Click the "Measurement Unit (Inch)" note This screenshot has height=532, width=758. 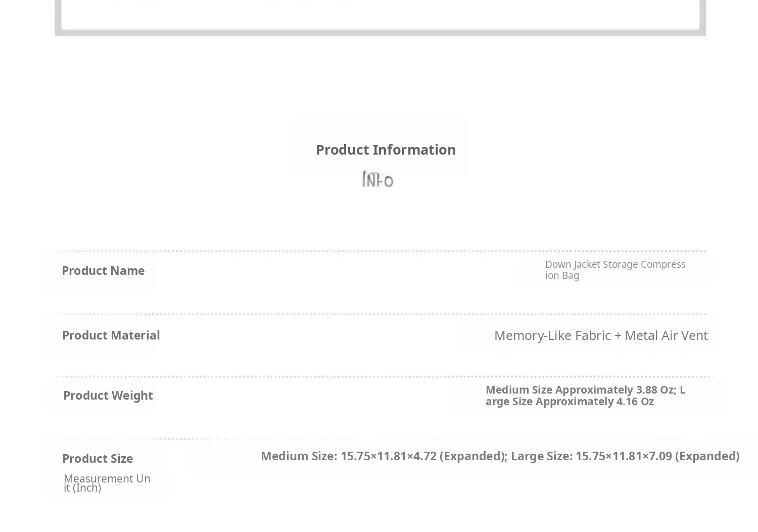tap(107, 483)
